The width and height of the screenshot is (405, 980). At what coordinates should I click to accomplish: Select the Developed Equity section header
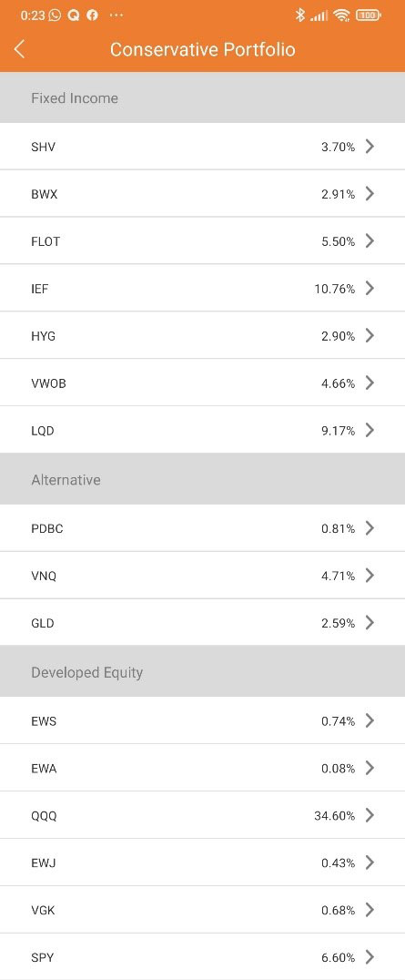pyautogui.click(x=202, y=672)
